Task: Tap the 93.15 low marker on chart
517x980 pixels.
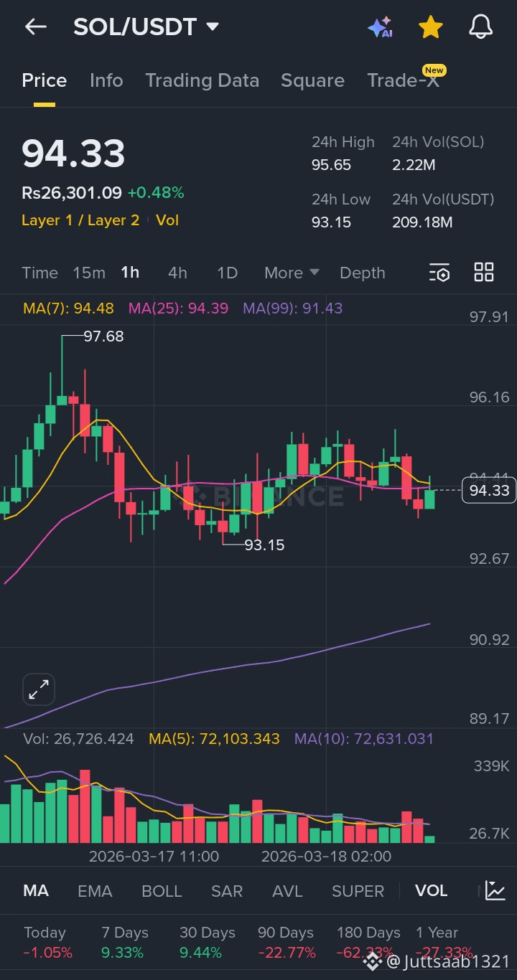Action: coord(264,545)
